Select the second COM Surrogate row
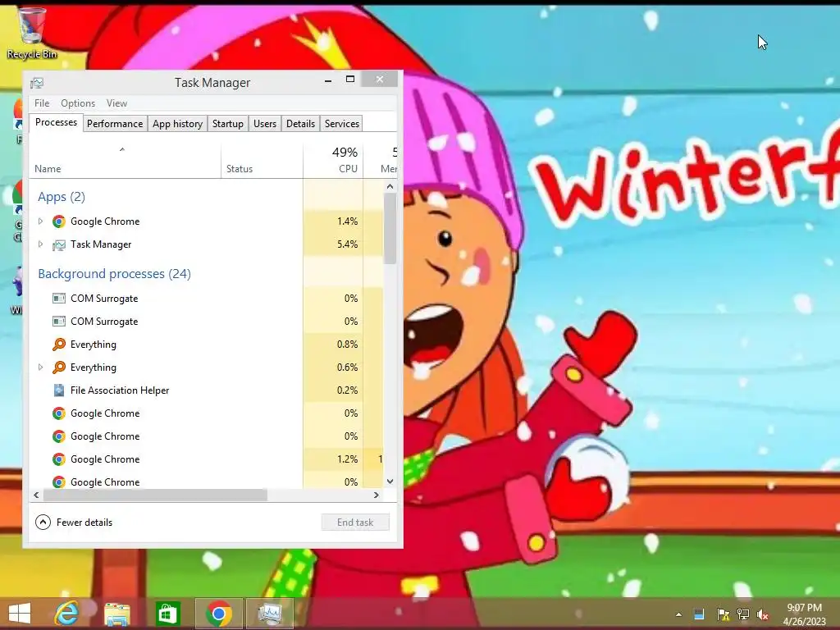Viewport: 840px width, 630px height. tap(206, 322)
